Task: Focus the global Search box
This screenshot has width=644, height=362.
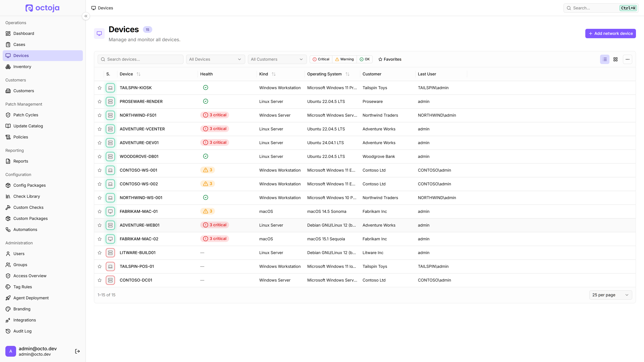Action: point(601,8)
